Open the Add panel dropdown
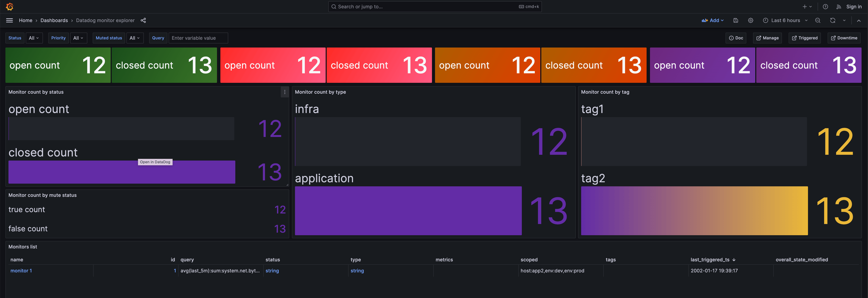This screenshot has height=298, width=868. [x=712, y=20]
